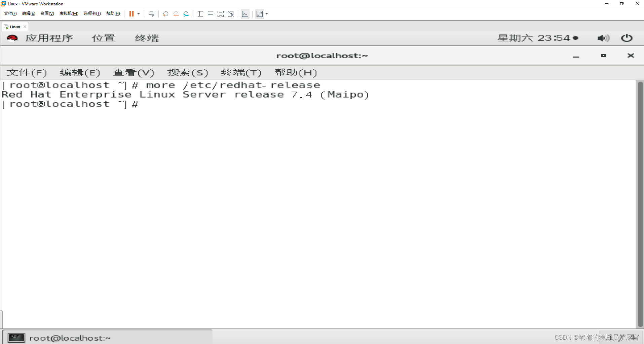
Task: Open the terminal 搜索(S) menu
Action: (188, 72)
